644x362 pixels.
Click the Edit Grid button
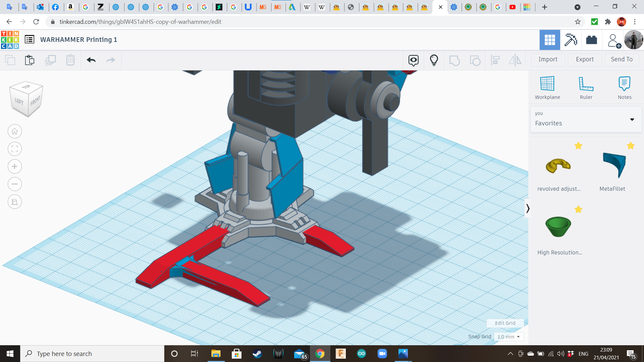coord(505,323)
